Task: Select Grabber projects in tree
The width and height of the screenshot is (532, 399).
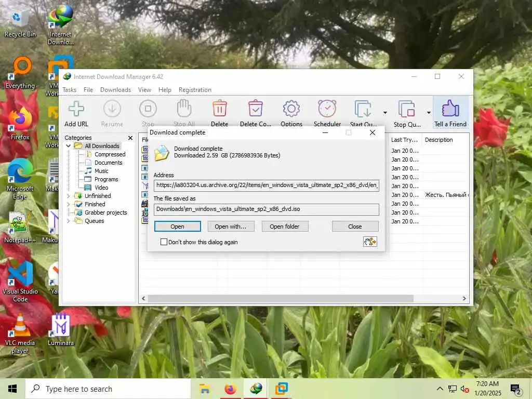Action: pyautogui.click(x=105, y=212)
